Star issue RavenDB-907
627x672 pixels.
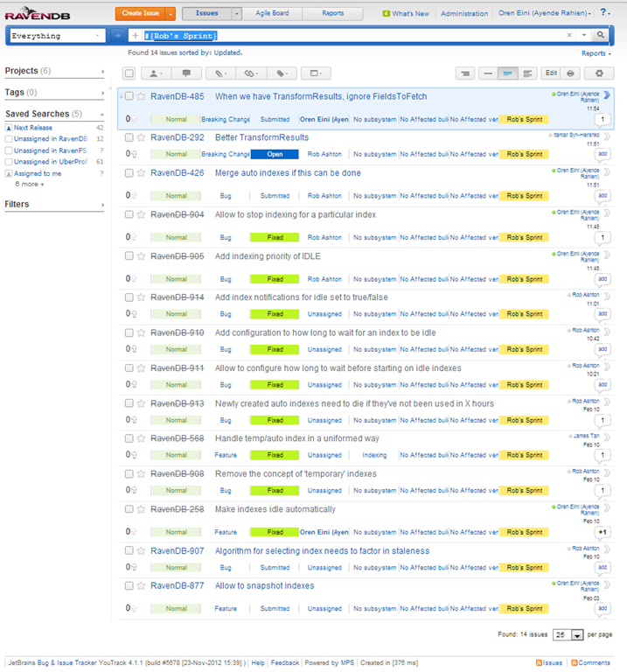click(141, 550)
